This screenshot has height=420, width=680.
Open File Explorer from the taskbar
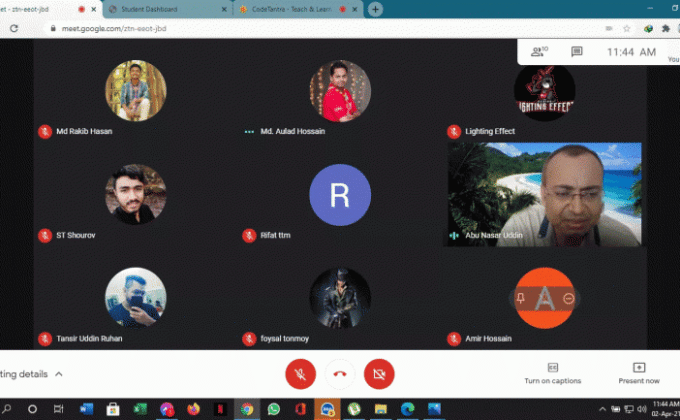(x=381, y=409)
